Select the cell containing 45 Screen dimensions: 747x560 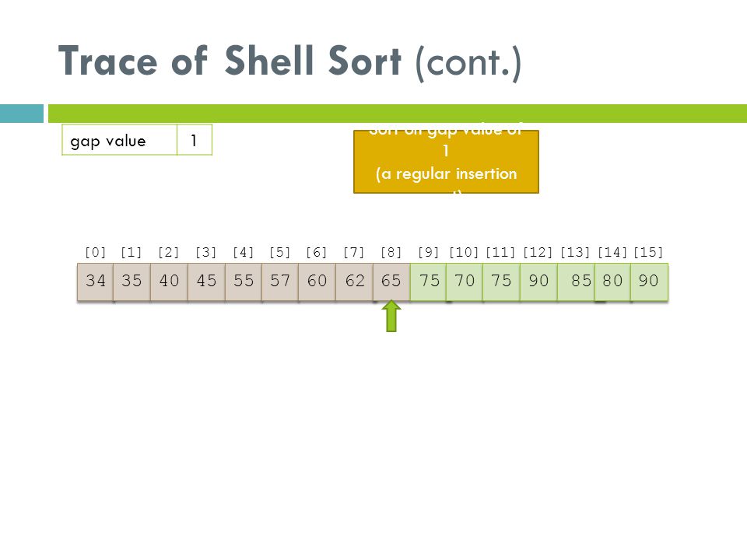point(206,282)
